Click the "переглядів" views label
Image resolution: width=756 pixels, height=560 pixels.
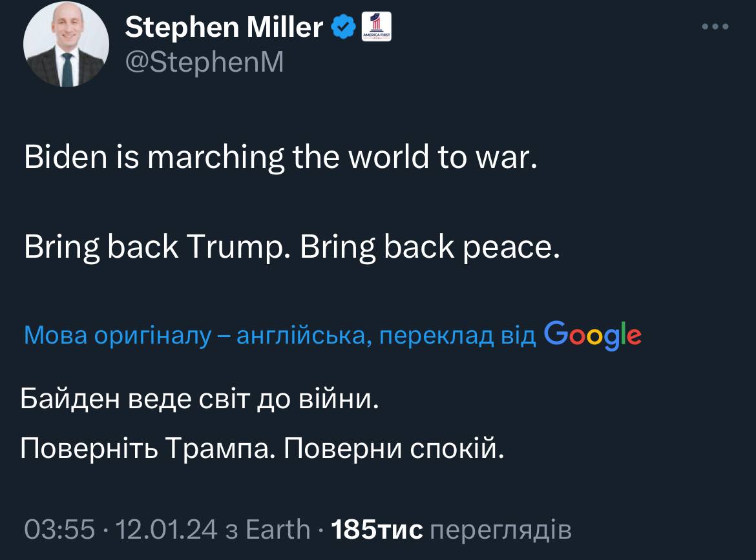point(500,530)
